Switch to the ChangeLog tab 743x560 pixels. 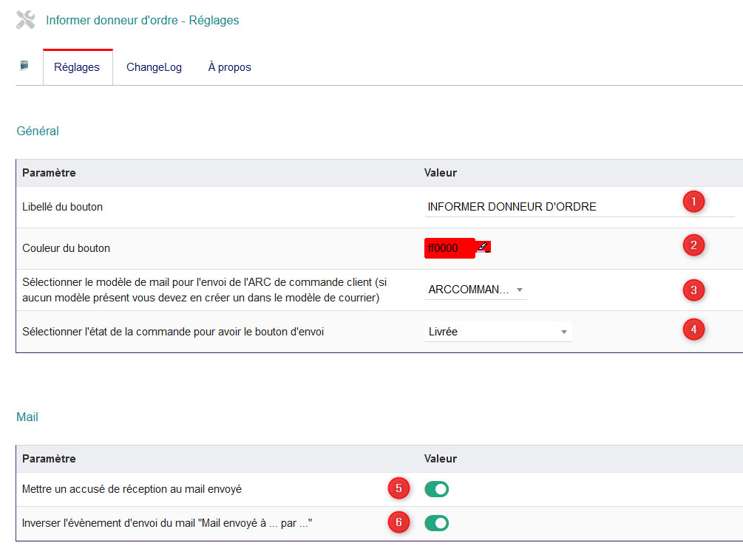(x=154, y=67)
